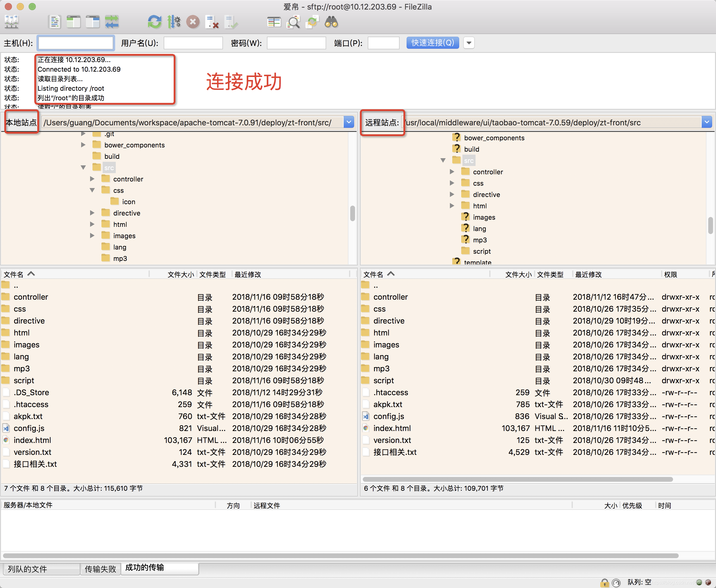
Task: Toggle local directory tree icon
Action: click(x=73, y=22)
